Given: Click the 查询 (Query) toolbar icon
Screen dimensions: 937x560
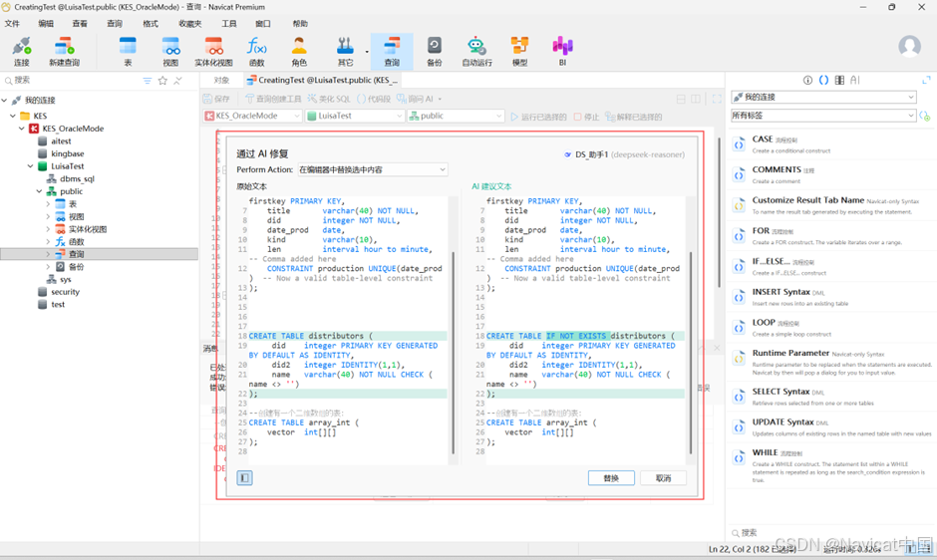Looking at the screenshot, I should pyautogui.click(x=392, y=52).
